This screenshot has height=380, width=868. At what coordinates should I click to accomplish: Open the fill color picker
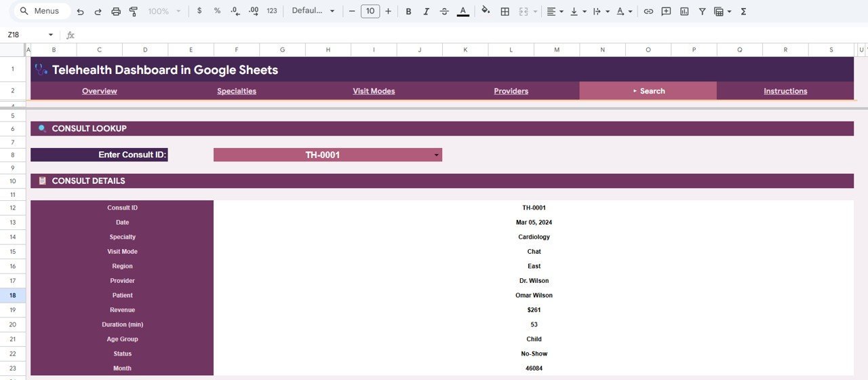point(486,11)
